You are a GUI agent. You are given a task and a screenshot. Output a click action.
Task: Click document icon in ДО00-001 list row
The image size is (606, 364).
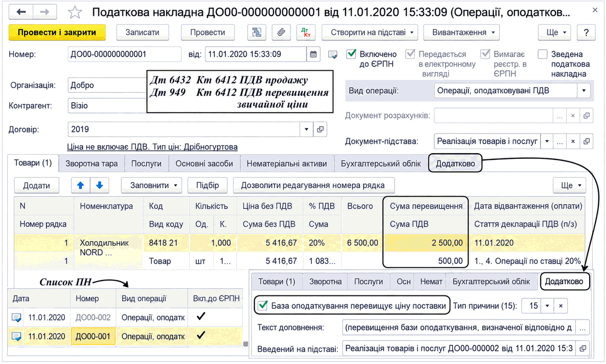(16, 336)
